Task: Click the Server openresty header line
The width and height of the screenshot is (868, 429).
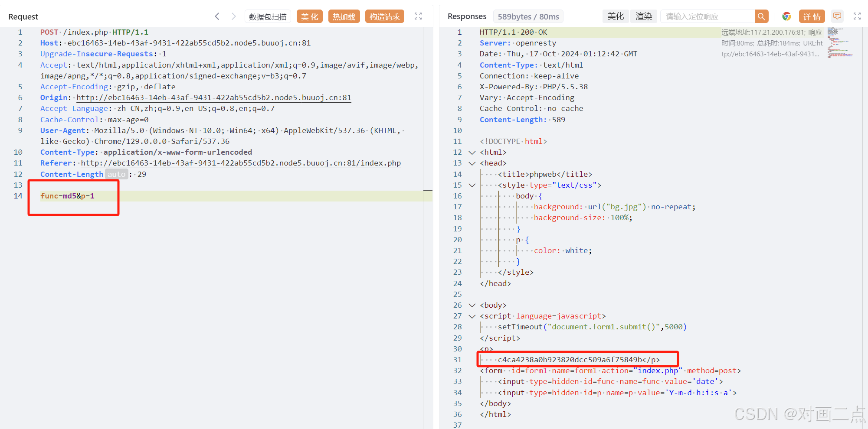Action: click(x=518, y=43)
